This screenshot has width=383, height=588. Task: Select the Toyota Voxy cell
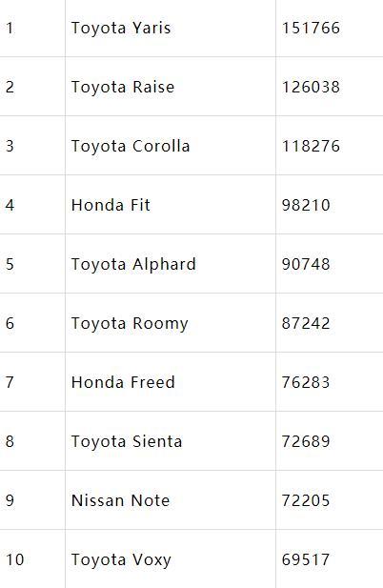pos(171,559)
